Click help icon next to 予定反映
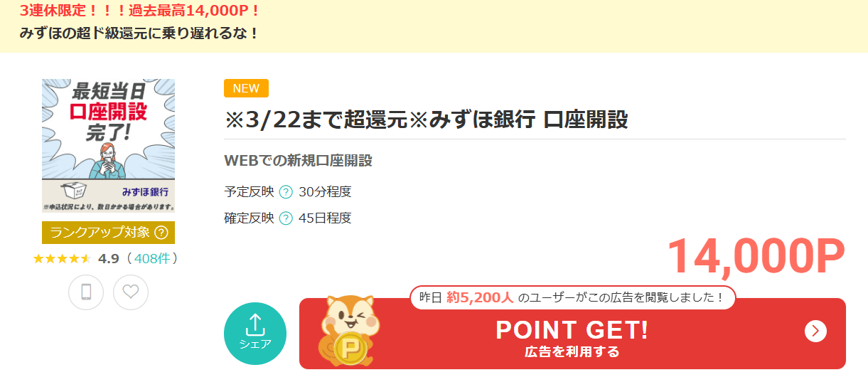Image resolution: width=868 pixels, height=382 pixels. pos(286,192)
